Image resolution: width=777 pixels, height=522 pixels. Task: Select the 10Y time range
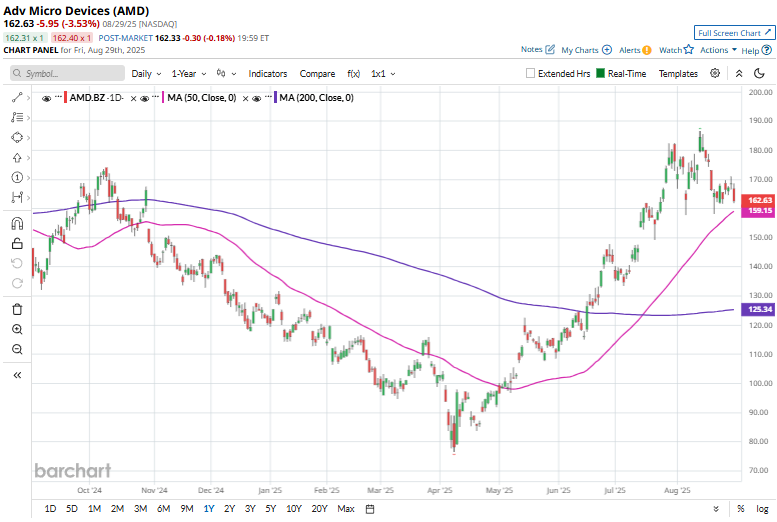coord(293,509)
